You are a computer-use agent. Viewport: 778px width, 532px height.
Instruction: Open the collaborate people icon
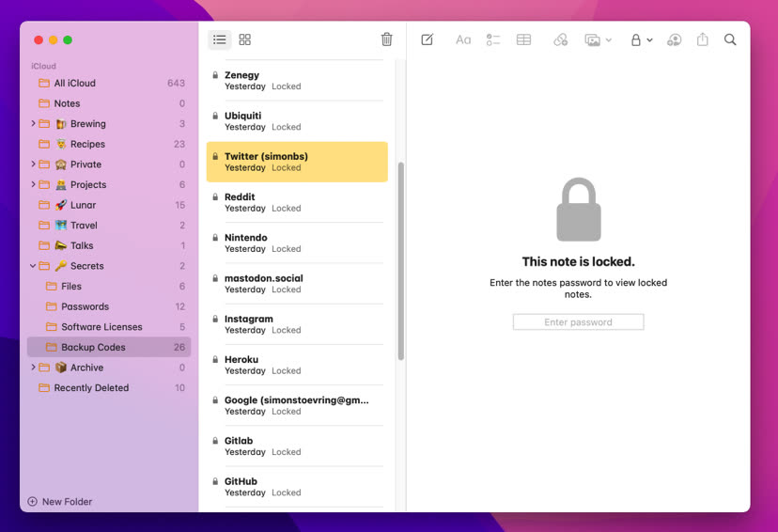click(x=674, y=39)
